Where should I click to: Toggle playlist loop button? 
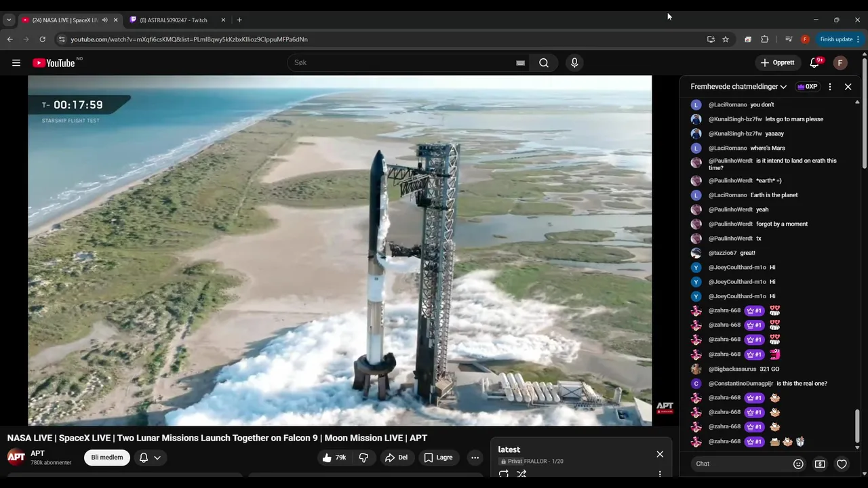click(504, 474)
